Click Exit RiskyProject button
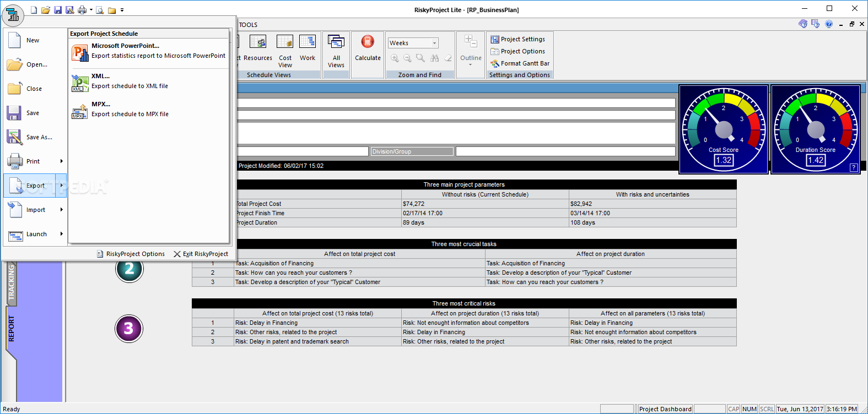The width and height of the screenshot is (868, 414). (201, 254)
